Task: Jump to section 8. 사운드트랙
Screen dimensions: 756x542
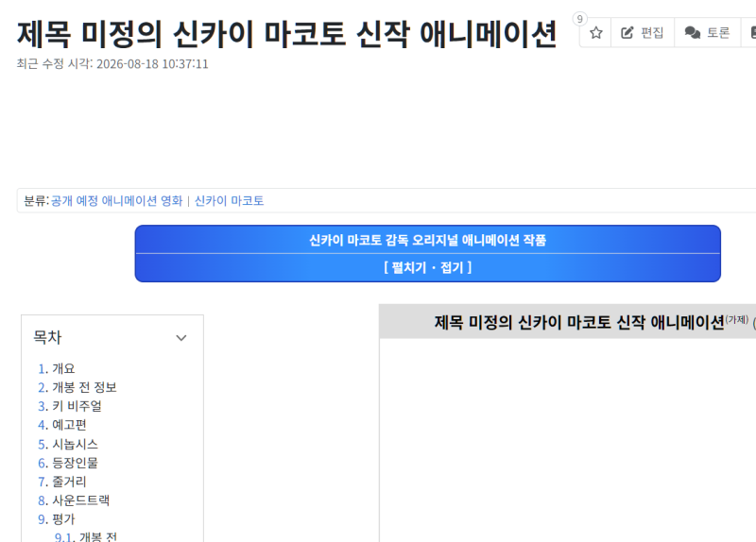Action: pos(74,500)
